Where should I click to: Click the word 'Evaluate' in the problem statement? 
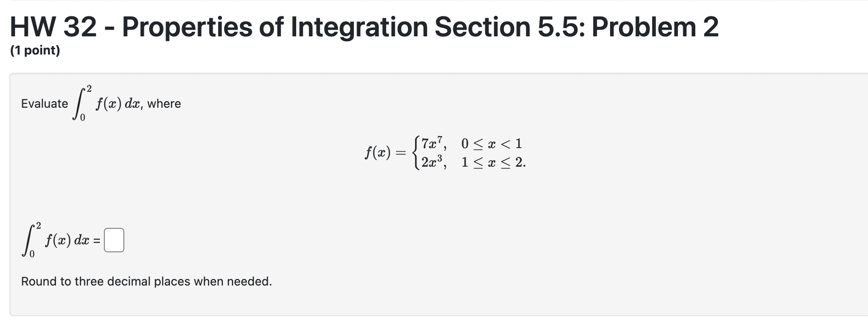click(44, 104)
